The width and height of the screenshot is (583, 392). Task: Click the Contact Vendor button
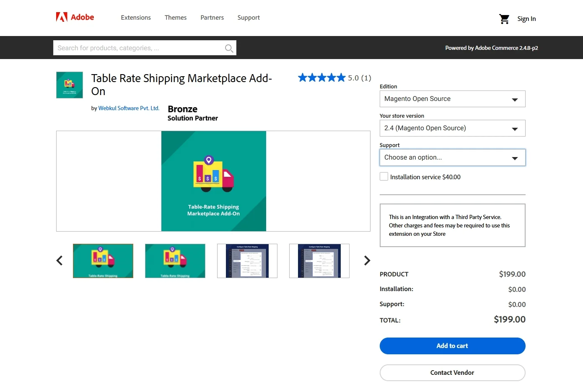click(452, 373)
